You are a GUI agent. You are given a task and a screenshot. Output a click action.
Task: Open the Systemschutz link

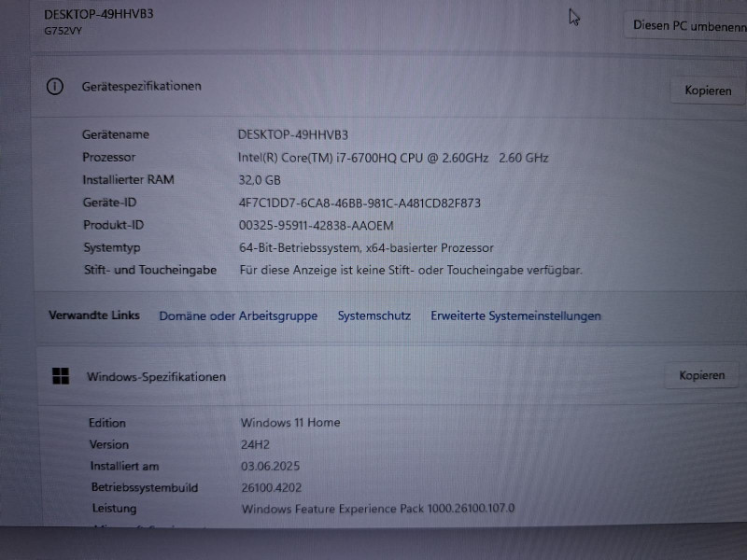[374, 315]
